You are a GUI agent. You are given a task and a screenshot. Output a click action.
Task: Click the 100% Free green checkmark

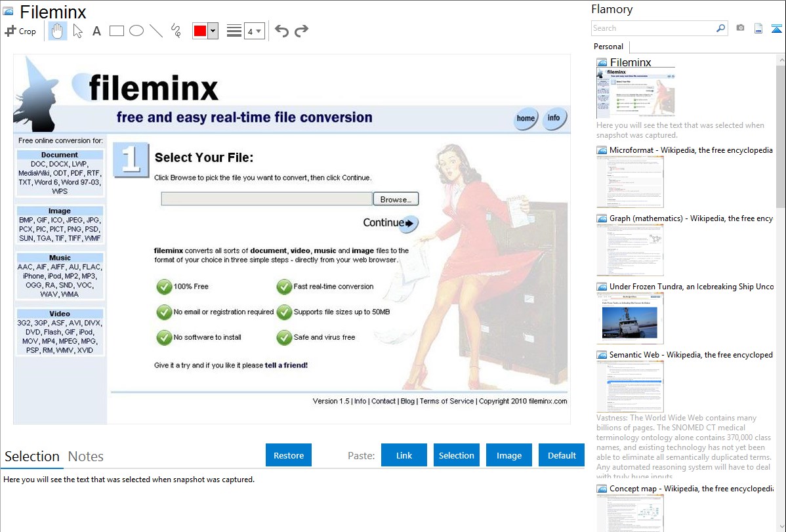click(x=165, y=287)
